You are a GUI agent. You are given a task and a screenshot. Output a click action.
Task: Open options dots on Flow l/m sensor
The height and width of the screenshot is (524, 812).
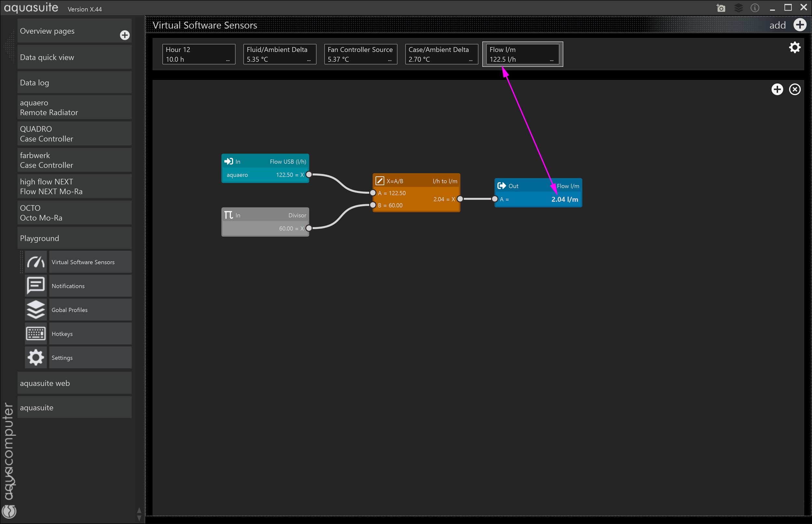[x=552, y=60]
